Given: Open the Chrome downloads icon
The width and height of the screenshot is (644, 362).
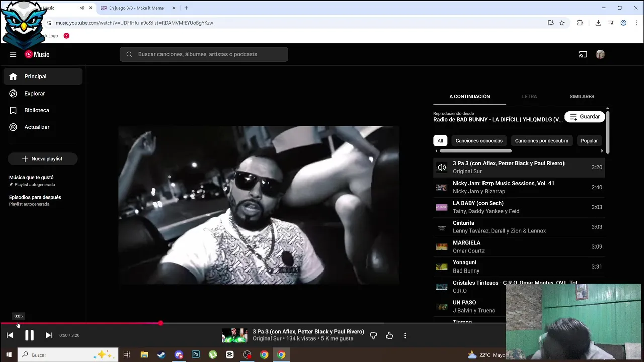Looking at the screenshot, I should tap(598, 23).
